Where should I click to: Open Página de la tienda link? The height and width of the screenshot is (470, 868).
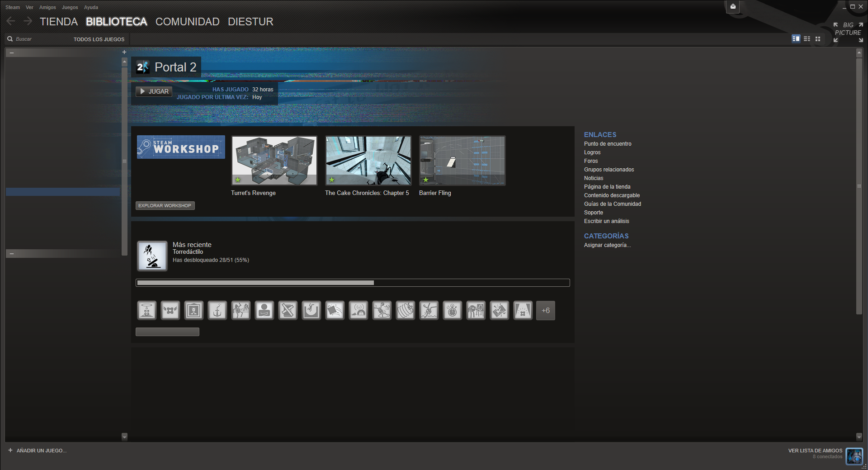(x=607, y=187)
